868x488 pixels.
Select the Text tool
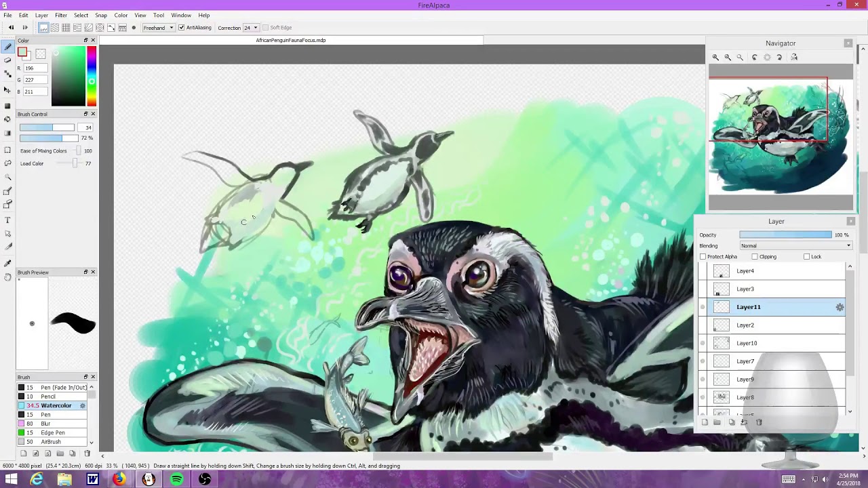pos(7,220)
